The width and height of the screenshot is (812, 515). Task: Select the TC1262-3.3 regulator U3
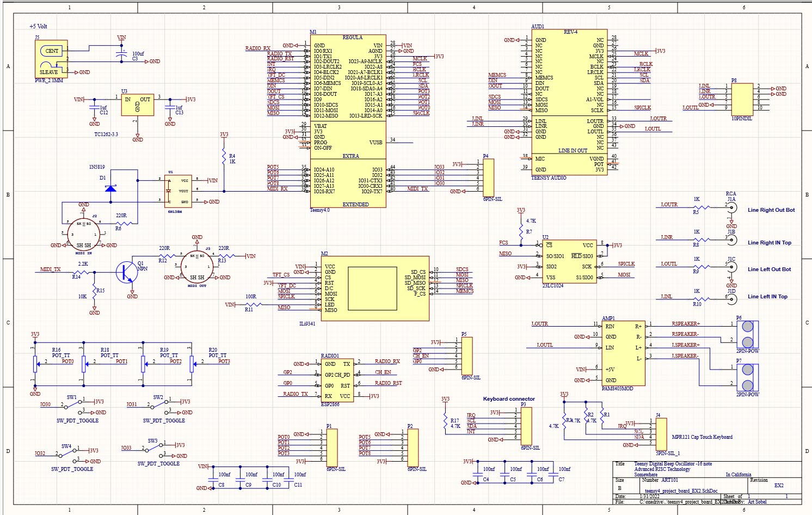tap(137, 104)
